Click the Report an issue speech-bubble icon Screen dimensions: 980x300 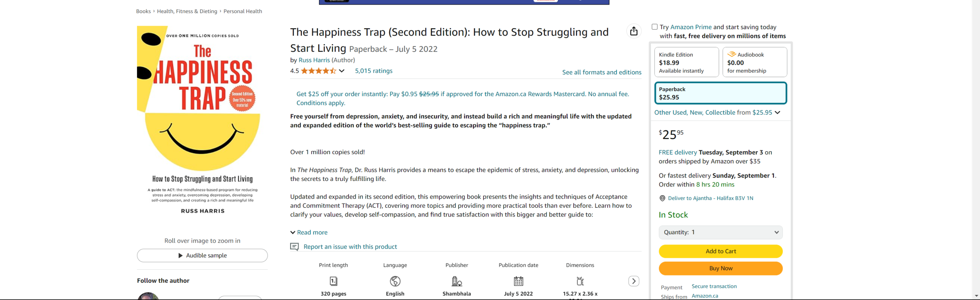point(294,247)
